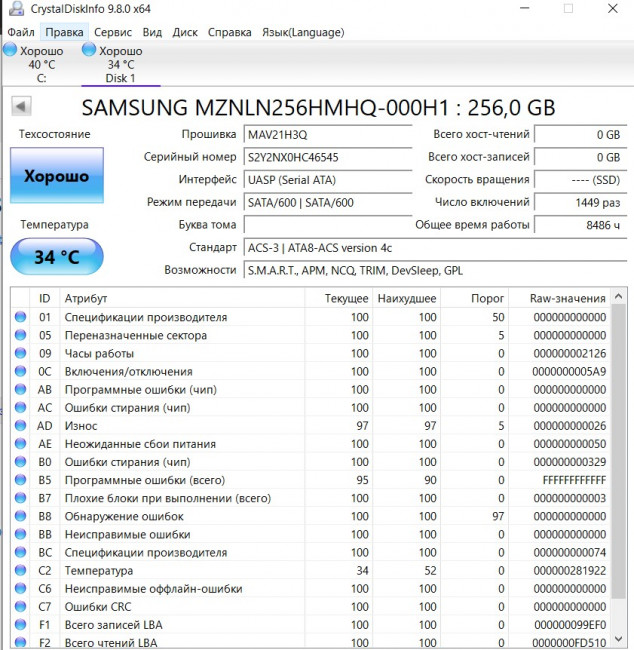634x650 pixels.
Task: Click the Порог column header
Action: pyautogui.click(x=475, y=298)
